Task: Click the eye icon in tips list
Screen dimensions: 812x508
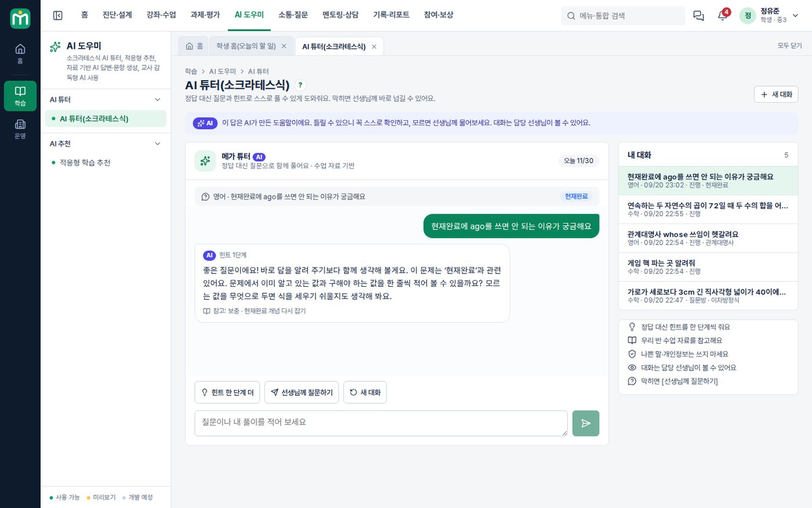Action: [632, 368]
